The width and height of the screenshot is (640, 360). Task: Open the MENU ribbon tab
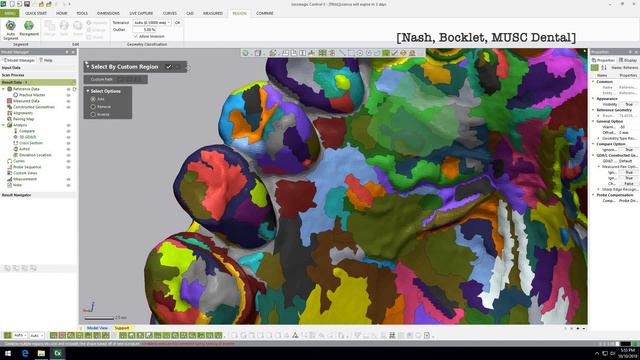click(x=9, y=13)
